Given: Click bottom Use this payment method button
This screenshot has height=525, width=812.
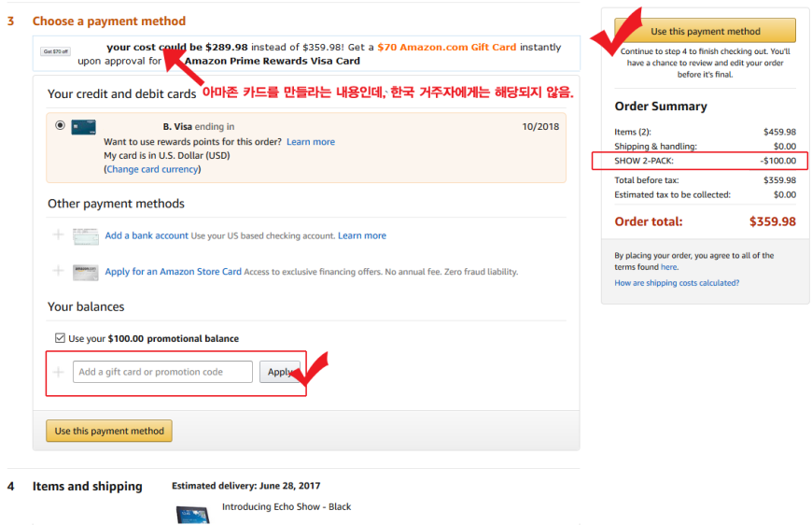Looking at the screenshot, I should (109, 432).
